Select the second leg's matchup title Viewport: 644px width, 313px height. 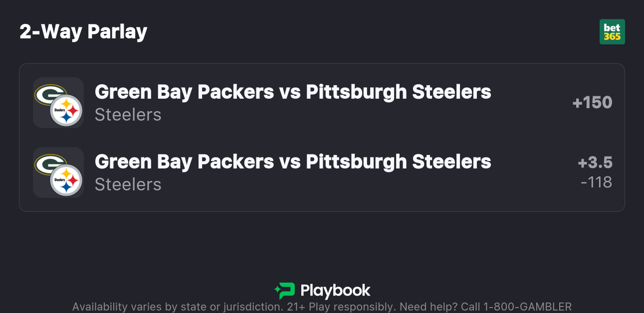click(293, 161)
